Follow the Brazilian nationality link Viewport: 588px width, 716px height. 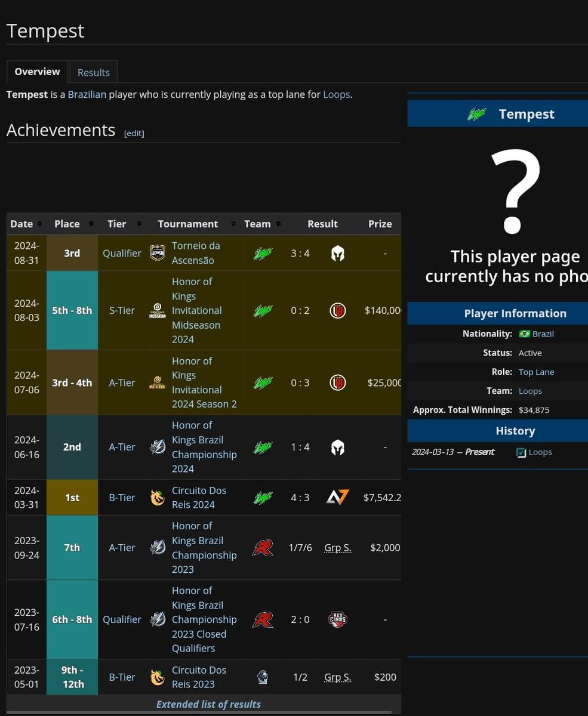click(87, 94)
